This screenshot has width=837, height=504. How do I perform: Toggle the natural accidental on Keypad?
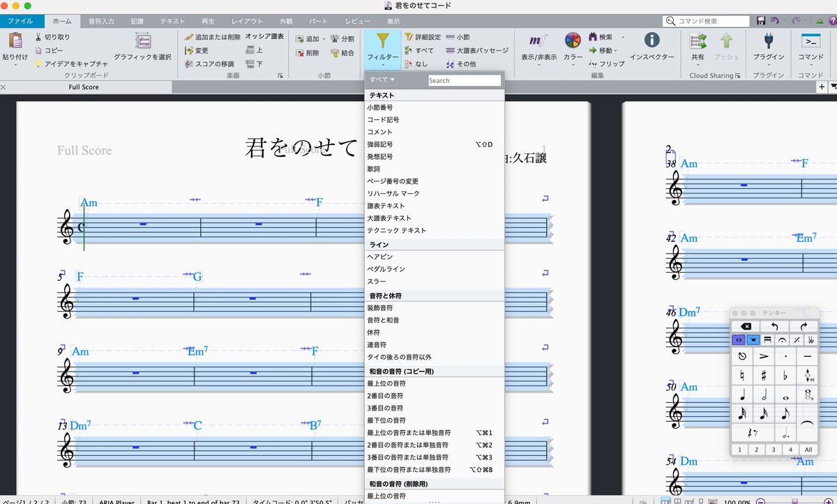pyautogui.click(x=743, y=376)
